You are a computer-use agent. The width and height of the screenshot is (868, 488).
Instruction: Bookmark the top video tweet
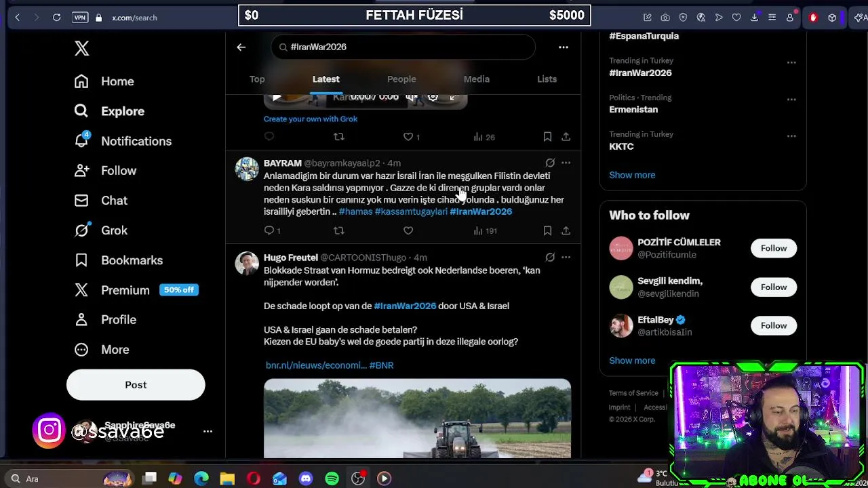(547, 137)
